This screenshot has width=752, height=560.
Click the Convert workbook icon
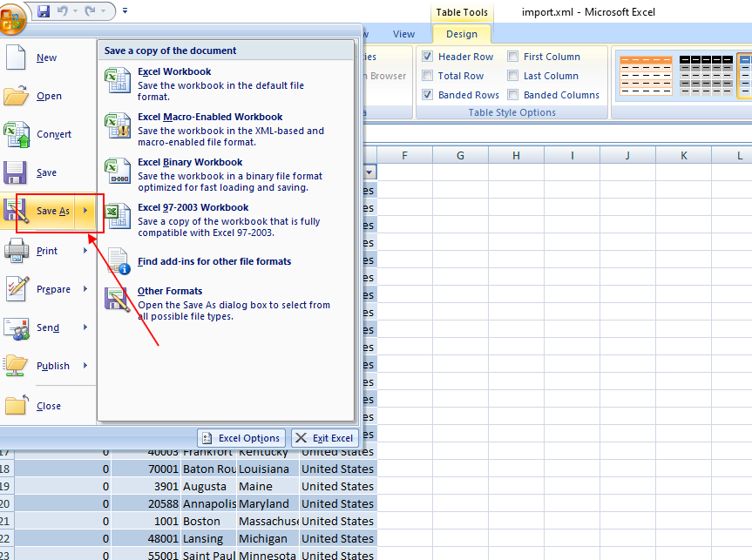tap(17, 134)
